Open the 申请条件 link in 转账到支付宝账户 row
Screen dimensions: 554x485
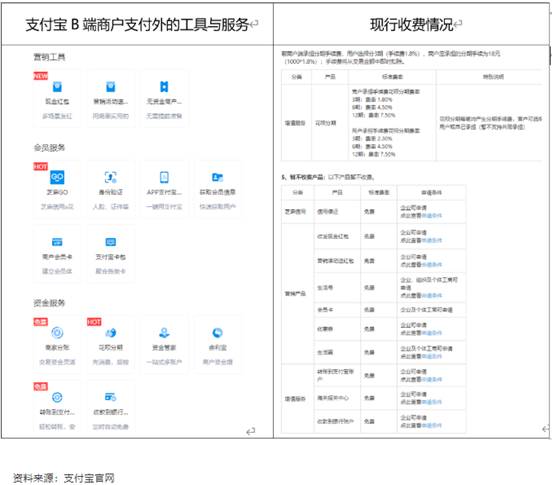pos(431,379)
